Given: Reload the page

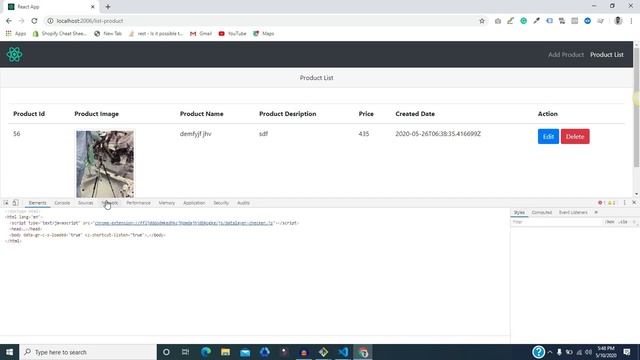Looking at the screenshot, I should 34,21.
